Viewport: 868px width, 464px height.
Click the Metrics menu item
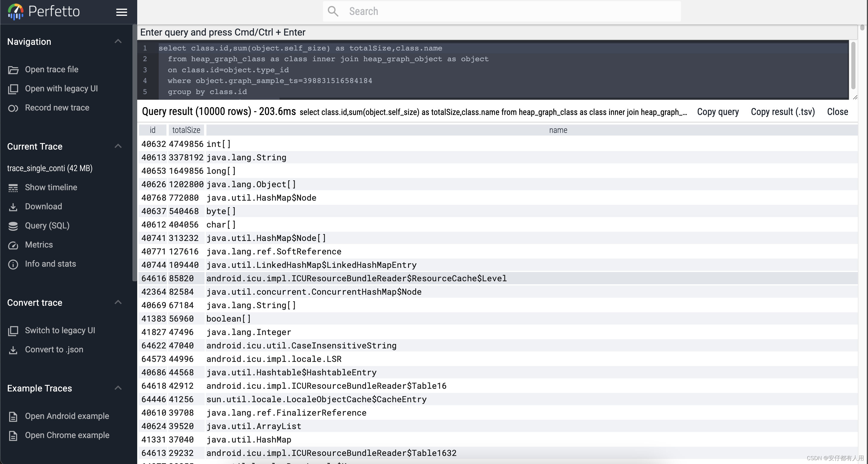(38, 244)
